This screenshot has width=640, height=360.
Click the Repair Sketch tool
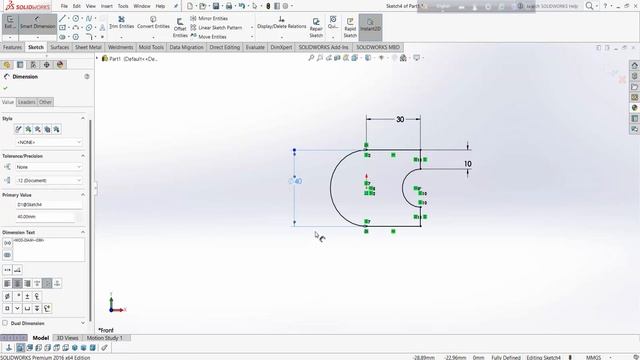coord(316,28)
